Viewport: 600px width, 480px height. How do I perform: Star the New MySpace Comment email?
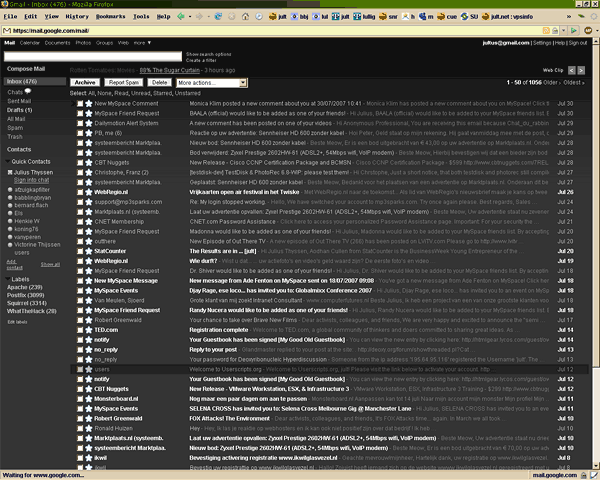89,103
